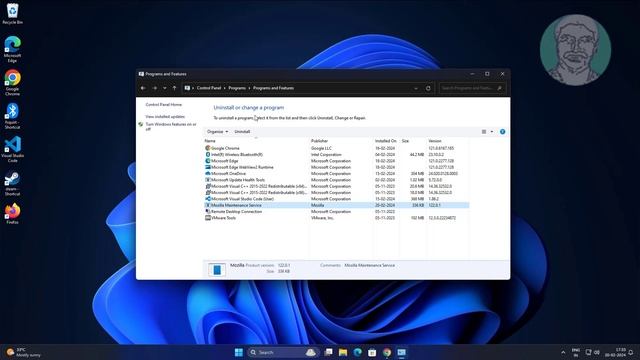The width and height of the screenshot is (640, 360).
Task: Open Turn Windows features on or off
Action: tap(171, 127)
